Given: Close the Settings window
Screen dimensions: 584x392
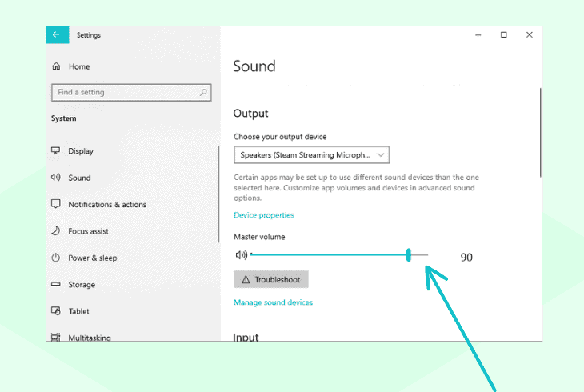Looking at the screenshot, I should pyautogui.click(x=530, y=35).
